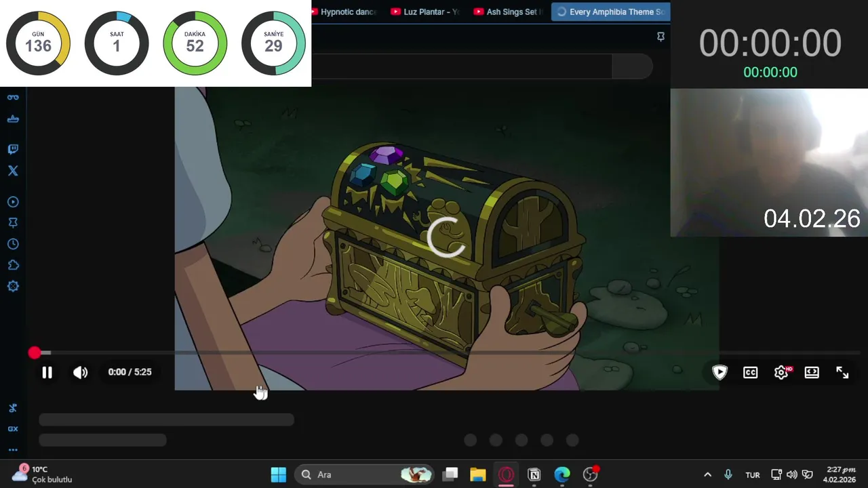Open Task View on the taskbar
This screenshot has height=488, width=868.
(x=450, y=474)
